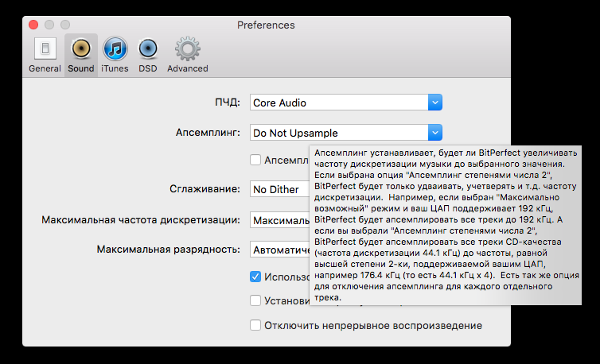This screenshot has height=364, width=600.
Task: Open the General preferences pane
Action: (45, 54)
